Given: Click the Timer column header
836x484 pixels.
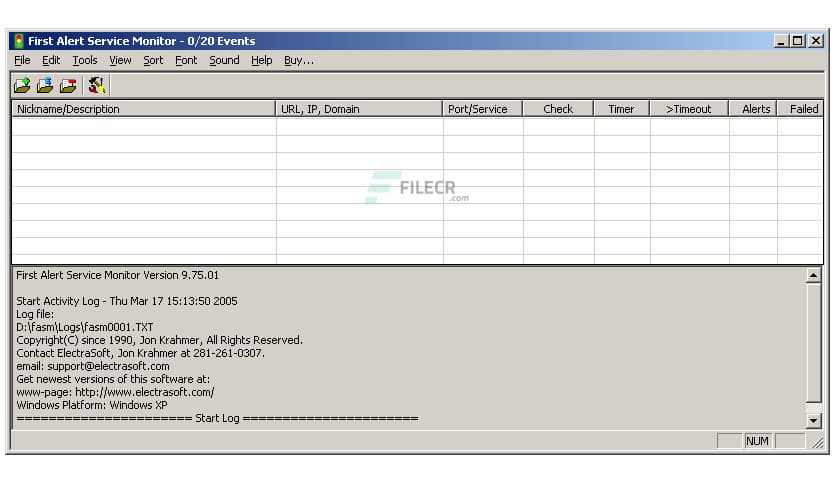Looking at the screenshot, I should pyautogui.click(x=622, y=109).
